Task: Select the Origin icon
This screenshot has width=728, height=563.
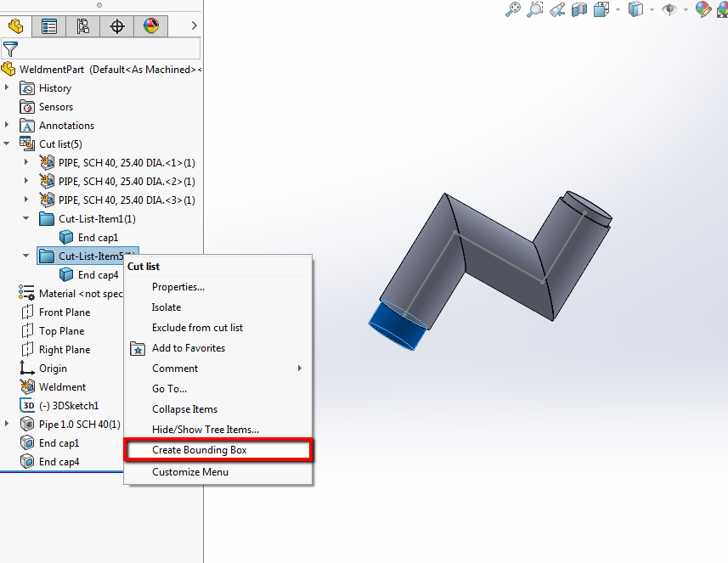Action: coord(27,368)
